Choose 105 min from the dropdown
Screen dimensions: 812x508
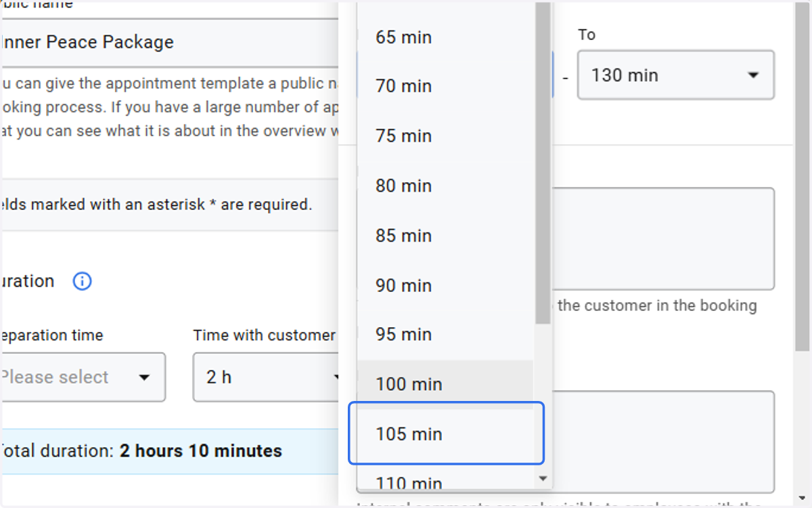pos(445,433)
